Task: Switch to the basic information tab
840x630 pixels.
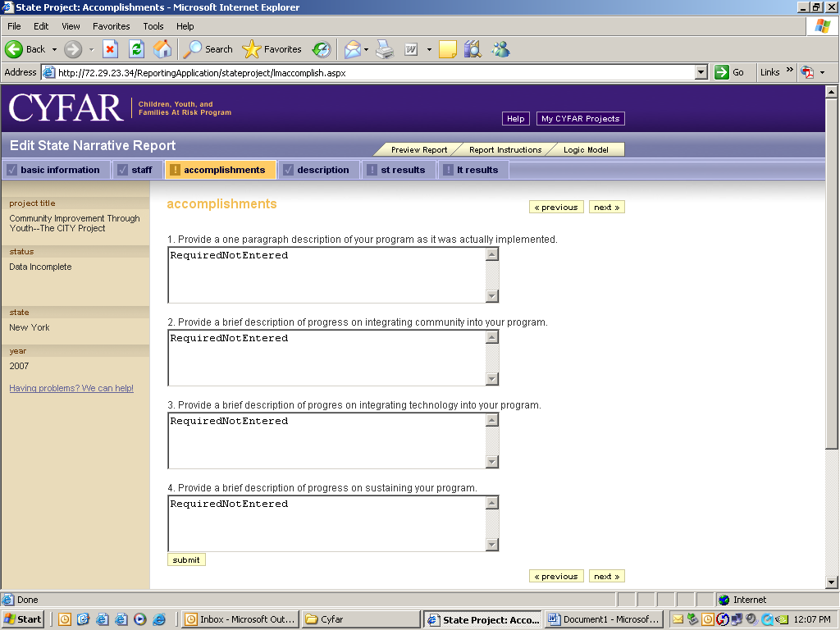Action: coord(53,170)
